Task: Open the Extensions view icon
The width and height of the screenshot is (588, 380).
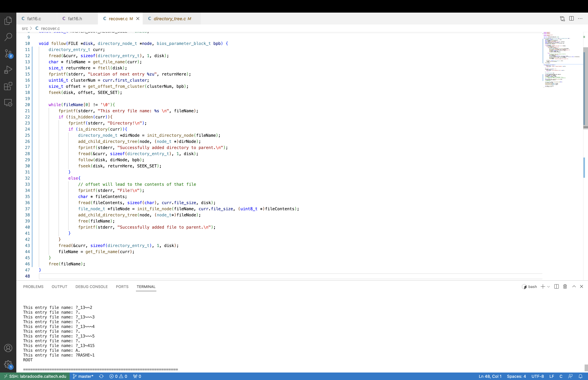Action: click(x=8, y=86)
